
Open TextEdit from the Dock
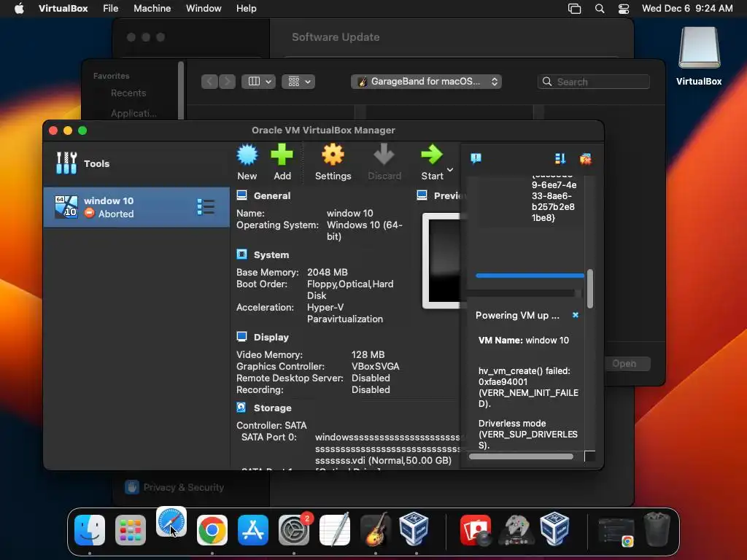click(335, 530)
